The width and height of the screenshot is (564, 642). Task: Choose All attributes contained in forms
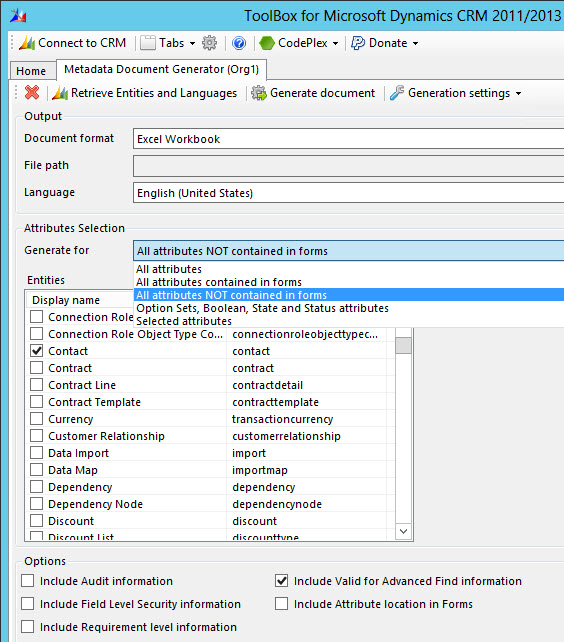349,282
